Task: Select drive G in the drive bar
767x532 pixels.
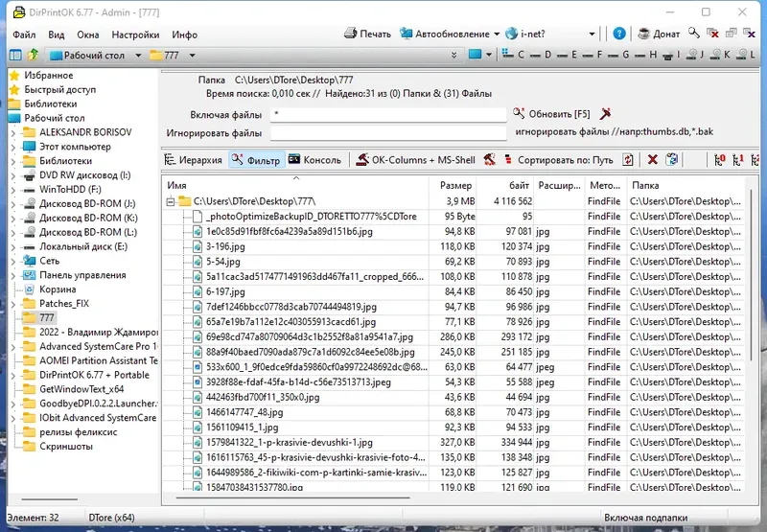Action: click(x=618, y=55)
